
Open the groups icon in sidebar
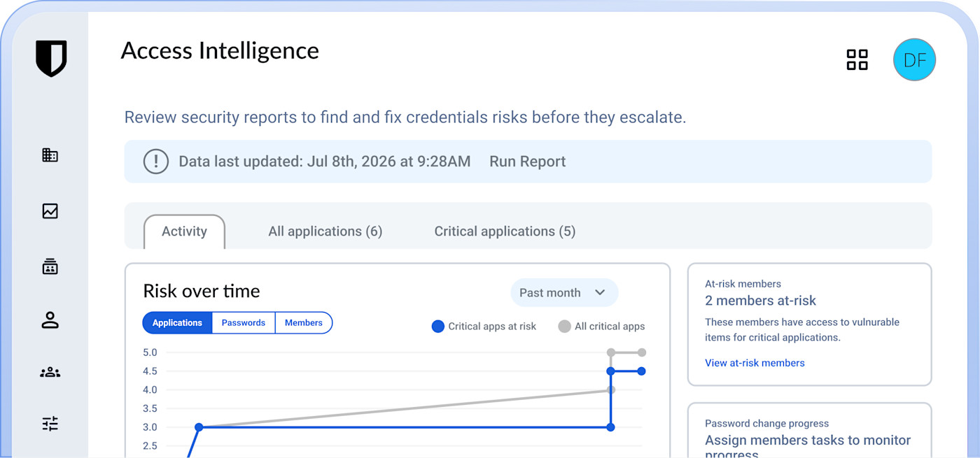click(50, 373)
